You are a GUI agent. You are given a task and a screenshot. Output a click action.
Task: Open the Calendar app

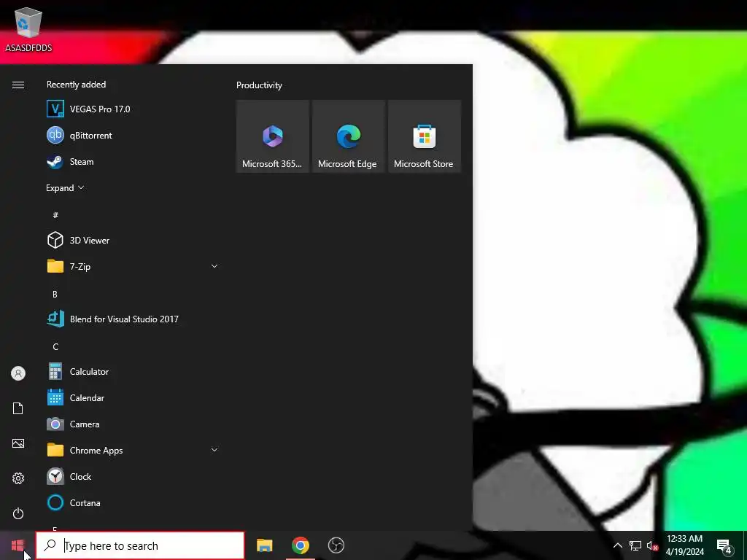tap(133, 398)
